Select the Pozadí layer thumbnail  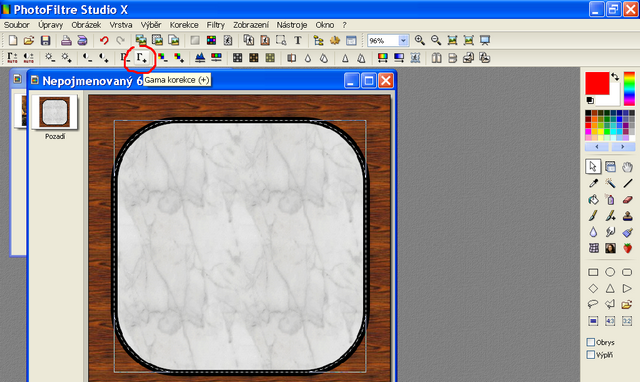coord(55,112)
